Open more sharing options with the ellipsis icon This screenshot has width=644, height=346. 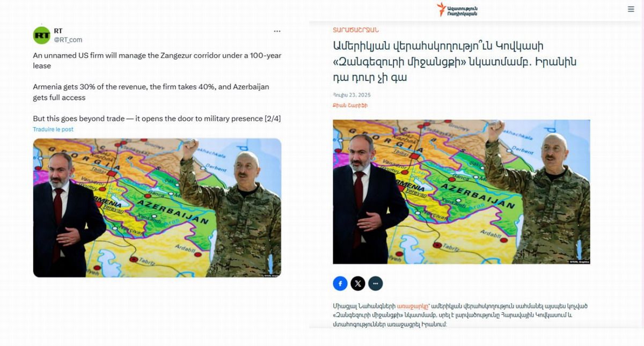point(376,283)
